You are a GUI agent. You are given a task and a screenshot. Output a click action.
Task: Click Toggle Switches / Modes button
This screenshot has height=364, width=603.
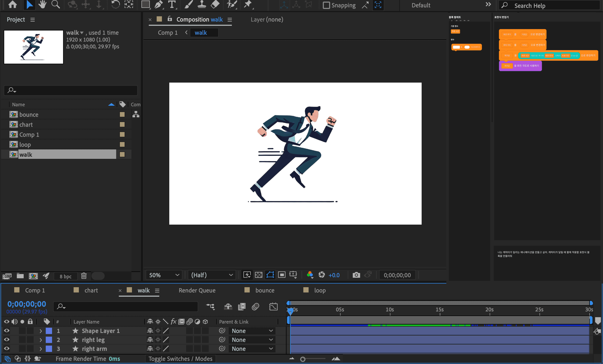coord(180,359)
